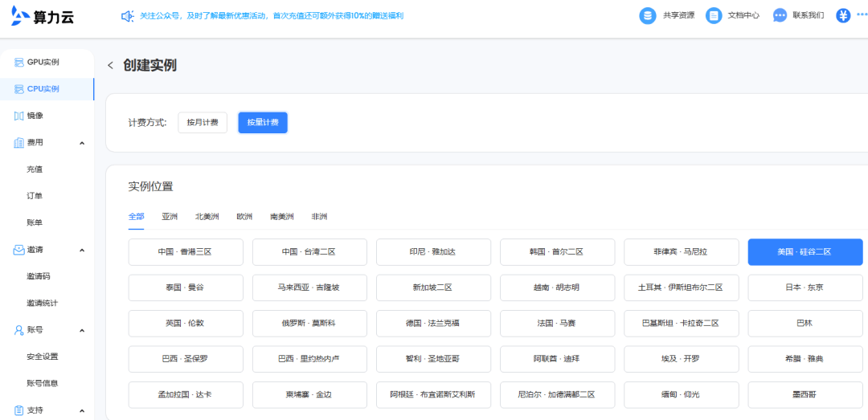Open 邀请码 in the sidebar
Screen dimensions: 868x420
39,276
